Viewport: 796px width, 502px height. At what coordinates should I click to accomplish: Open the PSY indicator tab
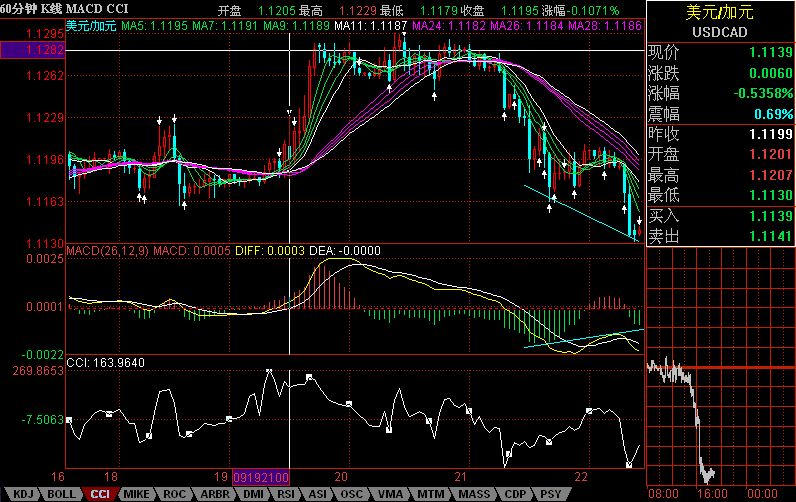[x=551, y=494]
